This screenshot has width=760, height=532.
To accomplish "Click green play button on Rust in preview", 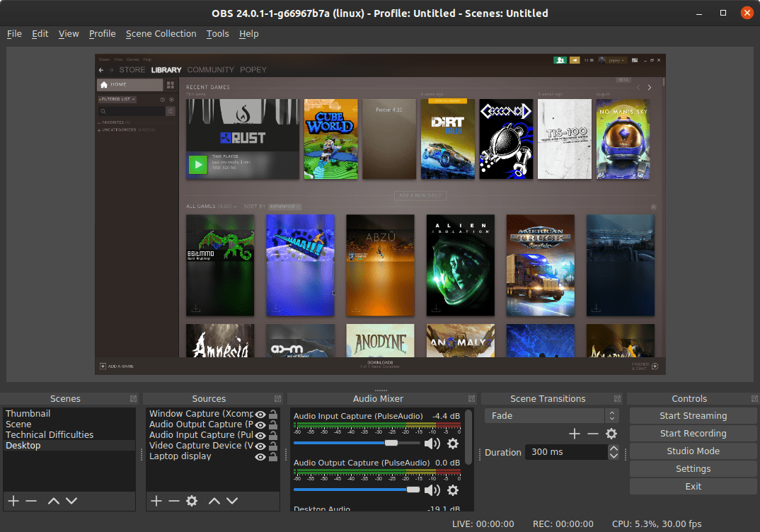I will coord(197,165).
